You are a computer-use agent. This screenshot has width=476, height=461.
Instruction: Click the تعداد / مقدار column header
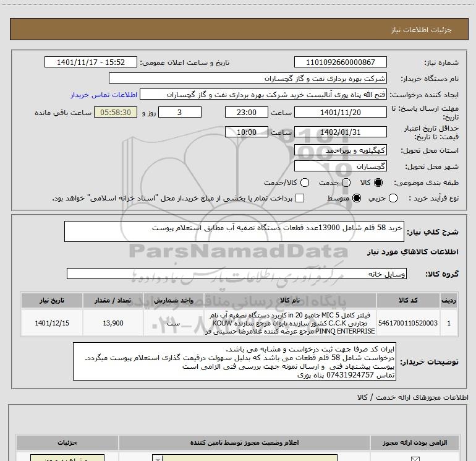point(113,301)
